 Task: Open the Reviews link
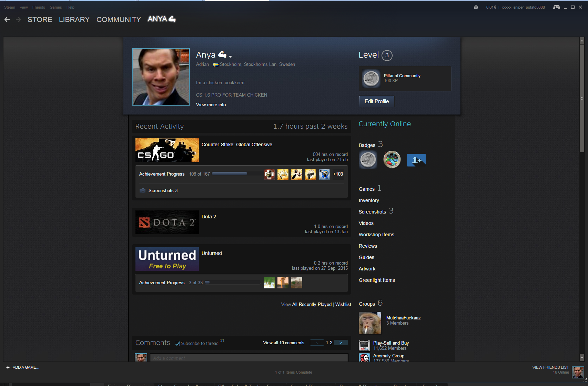pos(368,246)
